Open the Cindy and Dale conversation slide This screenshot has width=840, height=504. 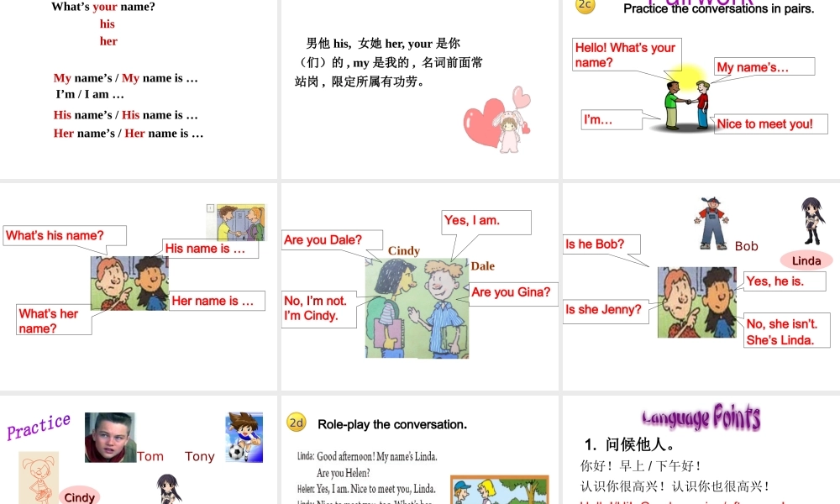coord(419,286)
